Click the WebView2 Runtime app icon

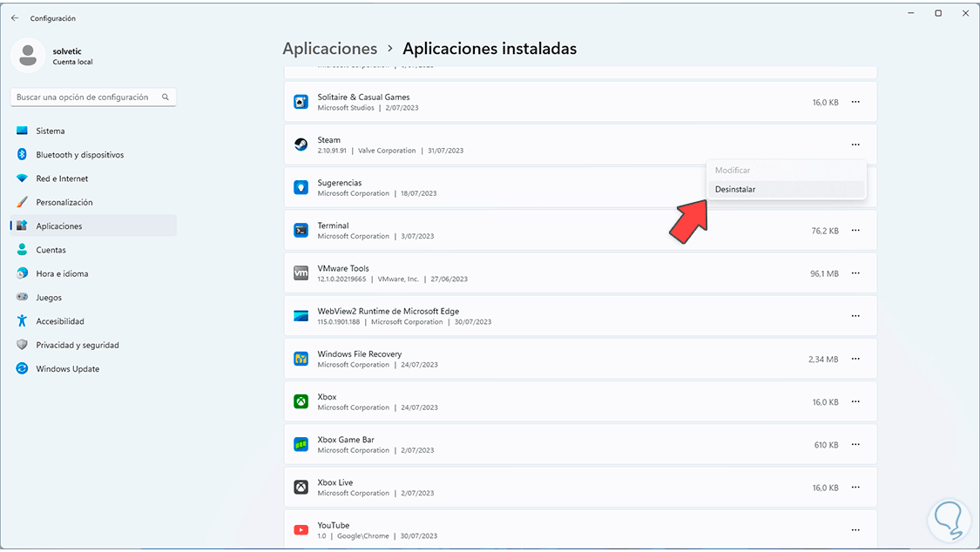tap(301, 316)
